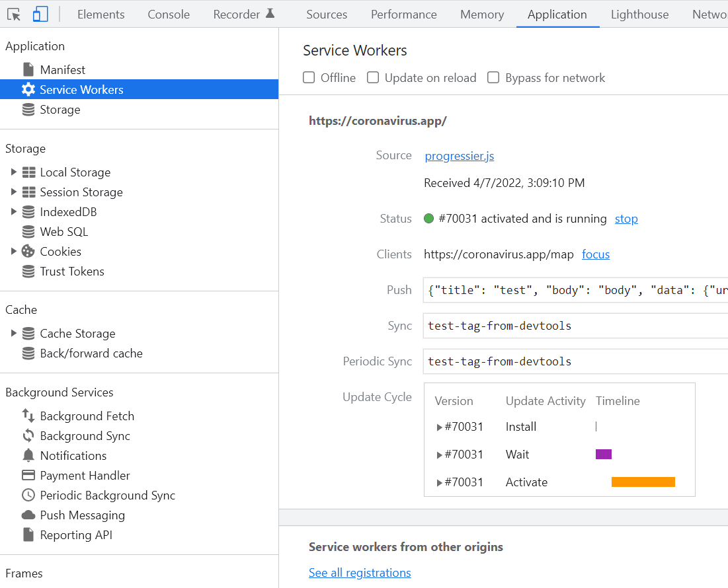
Task: Click the focus link for the client
Action: pyautogui.click(x=596, y=254)
